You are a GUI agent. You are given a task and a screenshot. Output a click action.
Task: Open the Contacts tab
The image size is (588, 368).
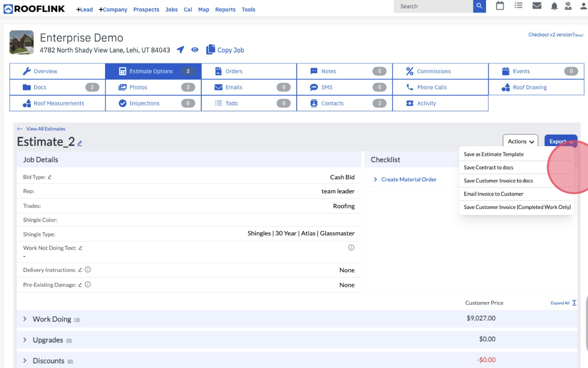pyautogui.click(x=344, y=103)
